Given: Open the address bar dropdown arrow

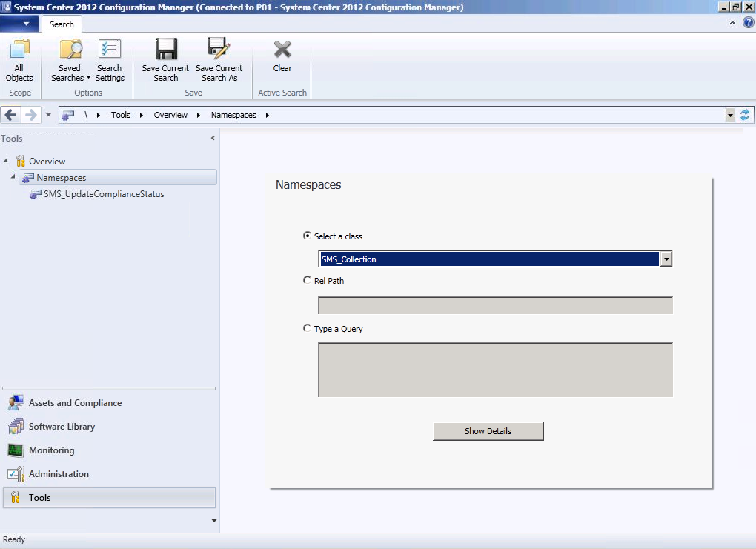Looking at the screenshot, I should point(730,115).
